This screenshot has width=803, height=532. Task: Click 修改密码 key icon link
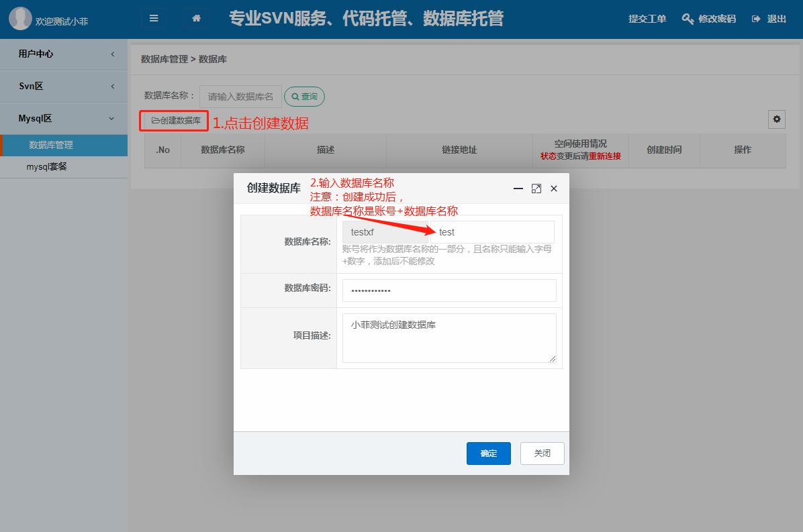[x=709, y=19]
